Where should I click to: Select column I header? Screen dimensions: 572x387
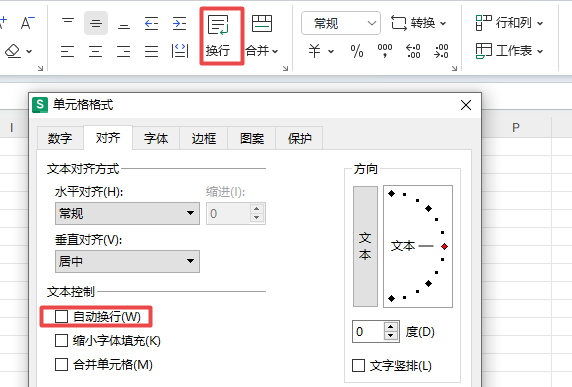(12, 127)
